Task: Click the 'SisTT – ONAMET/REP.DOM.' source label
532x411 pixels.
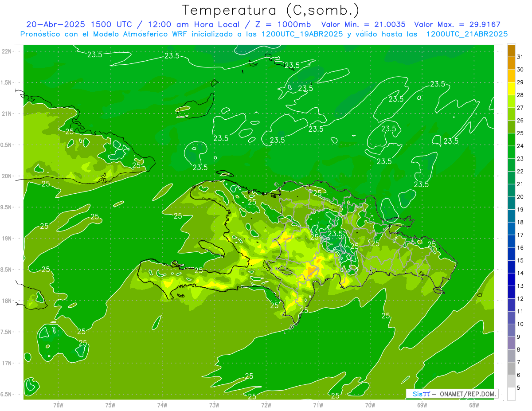Action: click(x=452, y=394)
